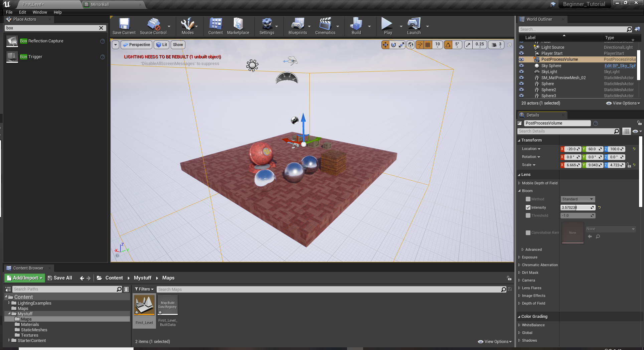The width and height of the screenshot is (644, 350).
Task: Expand the Exposure section
Action: pos(519,257)
